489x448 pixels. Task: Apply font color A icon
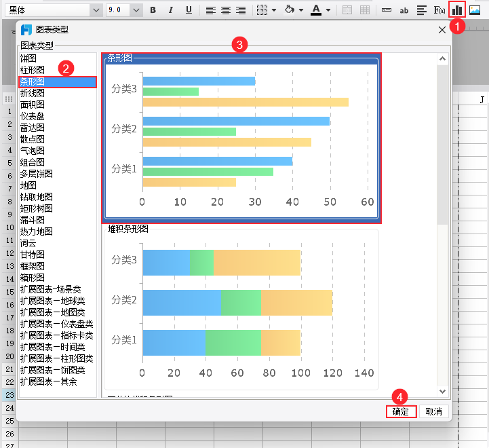[x=316, y=10]
